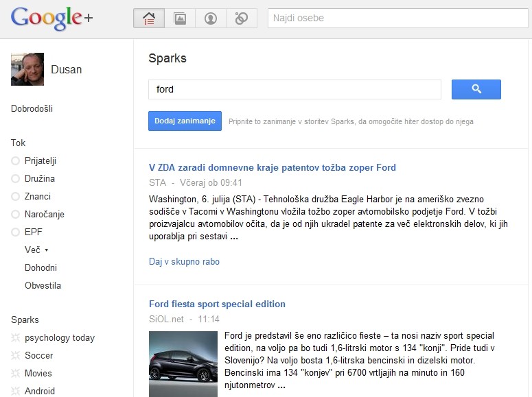The height and width of the screenshot is (397, 532).
Task: Click the Sparks page heading
Action: tap(167, 58)
